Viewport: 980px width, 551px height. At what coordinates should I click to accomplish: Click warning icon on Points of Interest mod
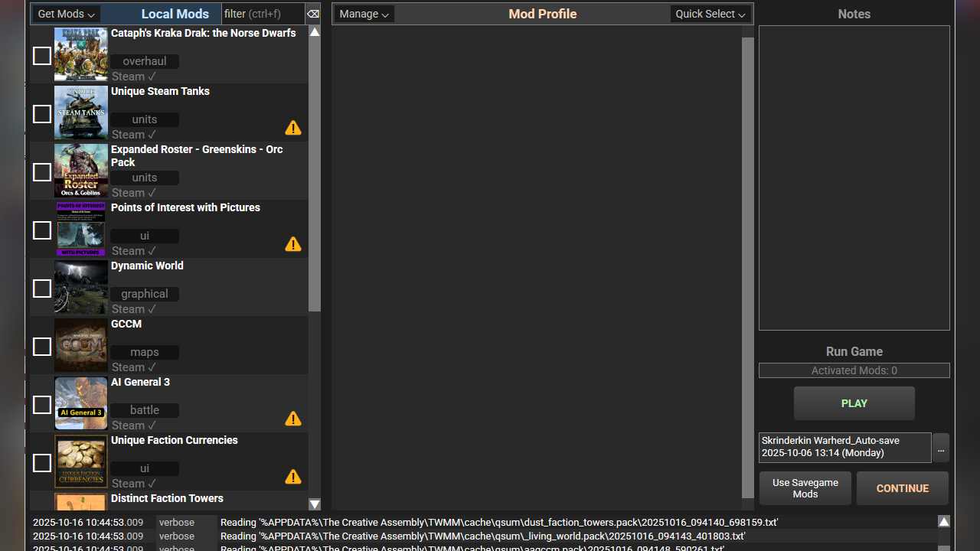click(x=292, y=244)
